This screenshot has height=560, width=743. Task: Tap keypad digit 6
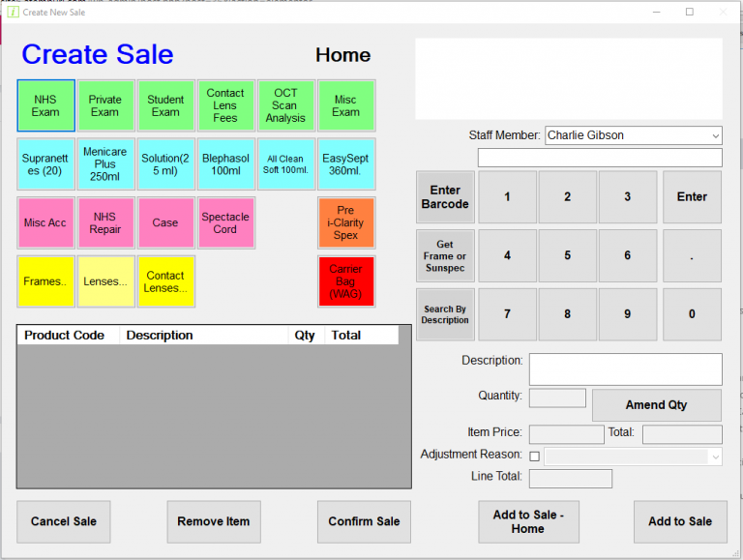(x=628, y=256)
